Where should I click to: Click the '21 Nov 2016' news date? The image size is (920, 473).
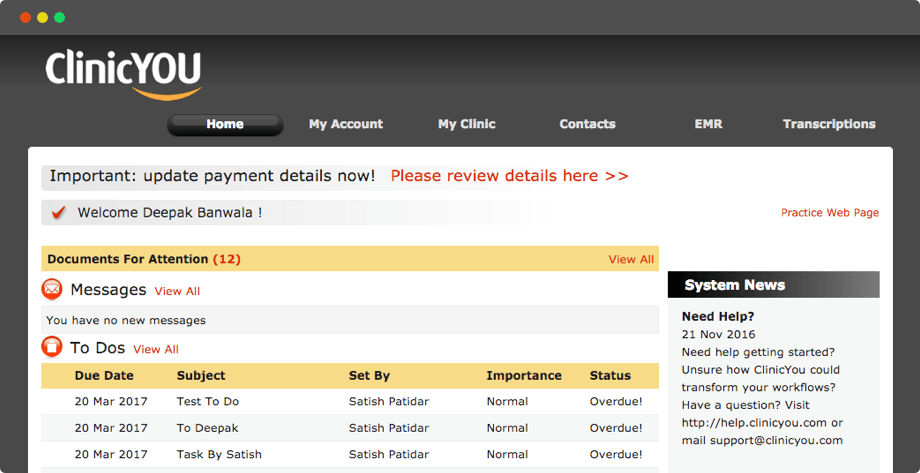[718, 335]
